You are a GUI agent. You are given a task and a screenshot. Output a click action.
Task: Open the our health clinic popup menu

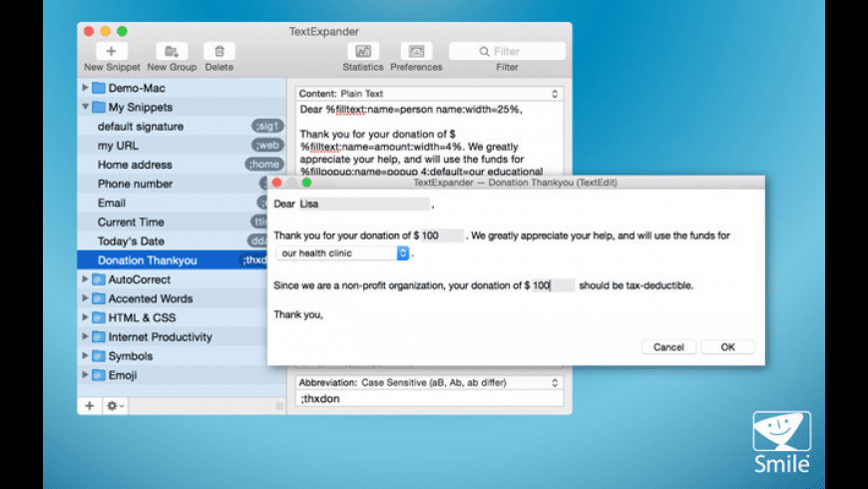coord(342,253)
